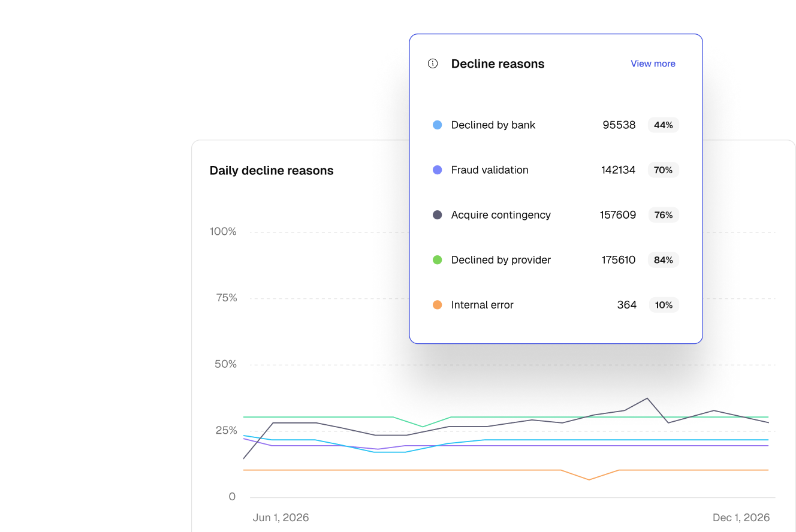Click the 44% percentage badge
The image size is (796, 532).
pos(664,125)
